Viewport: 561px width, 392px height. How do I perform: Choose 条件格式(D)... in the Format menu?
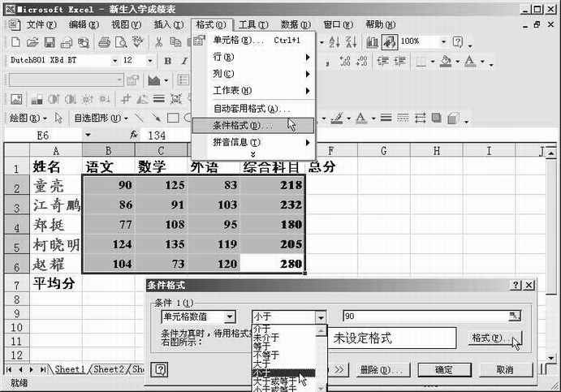253,126
